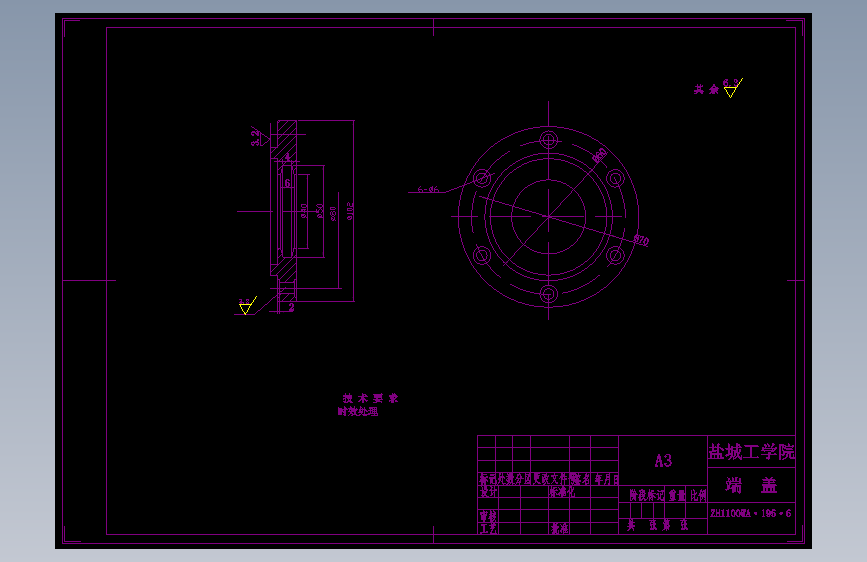Click the '标准化' title block cell
The image size is (867, 562).
[562, 492]
